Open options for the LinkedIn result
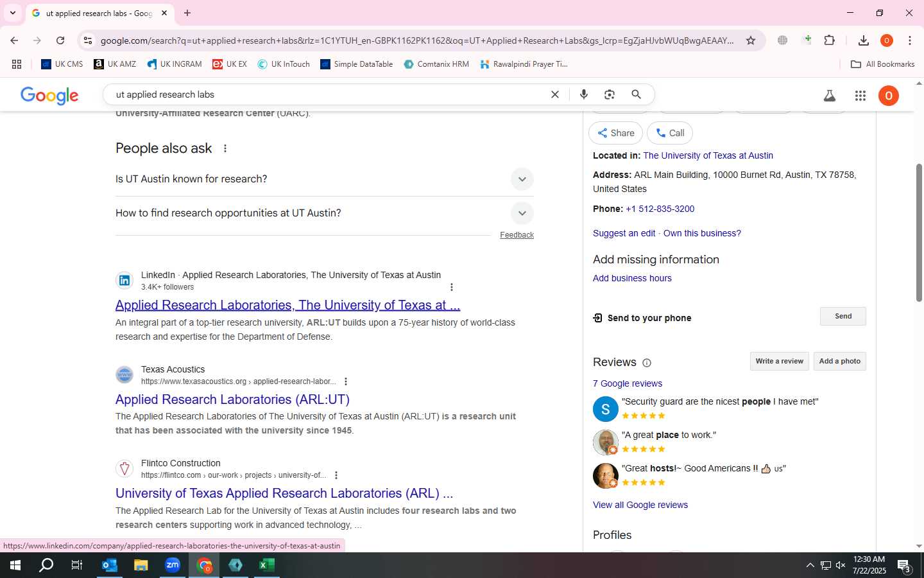924x578 pixels. 452,287
